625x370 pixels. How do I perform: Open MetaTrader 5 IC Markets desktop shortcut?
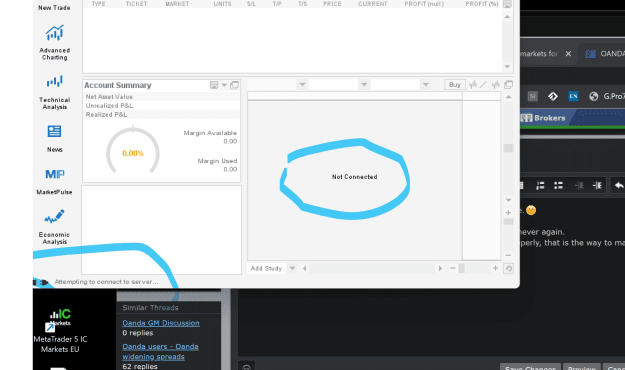click(60, 331)
